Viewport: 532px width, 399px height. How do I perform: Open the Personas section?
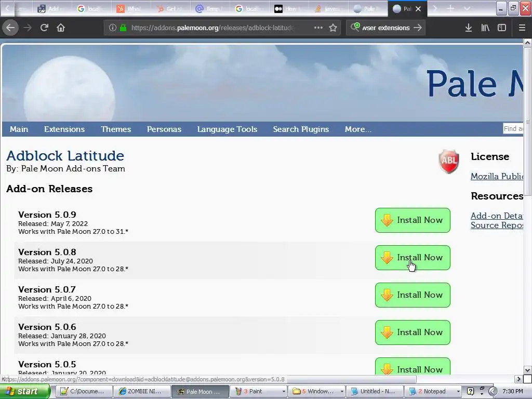point(164,129)
